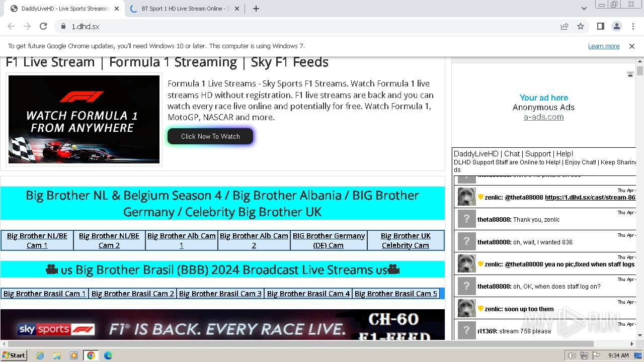This screenshot has height=362, width=644.
Task: Click zenlic's dog avatar beside stream link
Action: [466, 197]
